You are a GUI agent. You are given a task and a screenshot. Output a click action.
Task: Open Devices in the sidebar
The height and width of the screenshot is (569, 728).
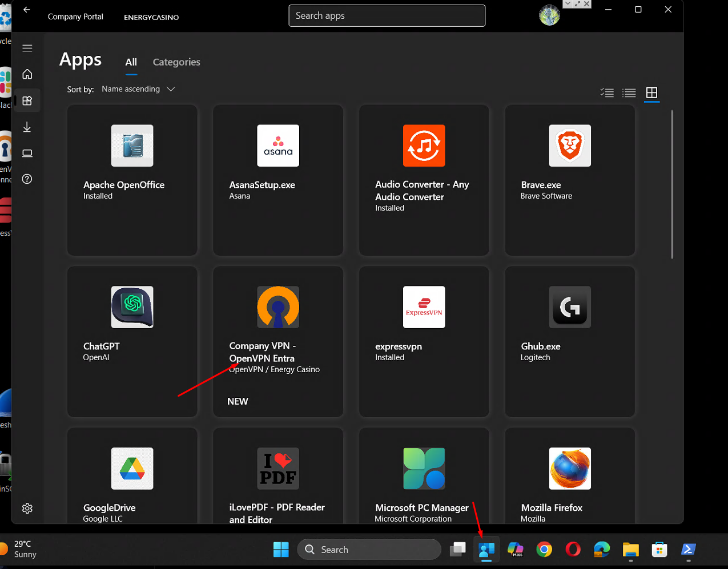27,153
